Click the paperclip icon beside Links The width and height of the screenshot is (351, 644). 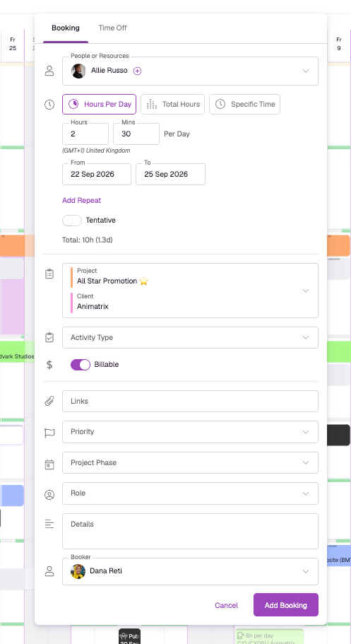pos(49,401)
